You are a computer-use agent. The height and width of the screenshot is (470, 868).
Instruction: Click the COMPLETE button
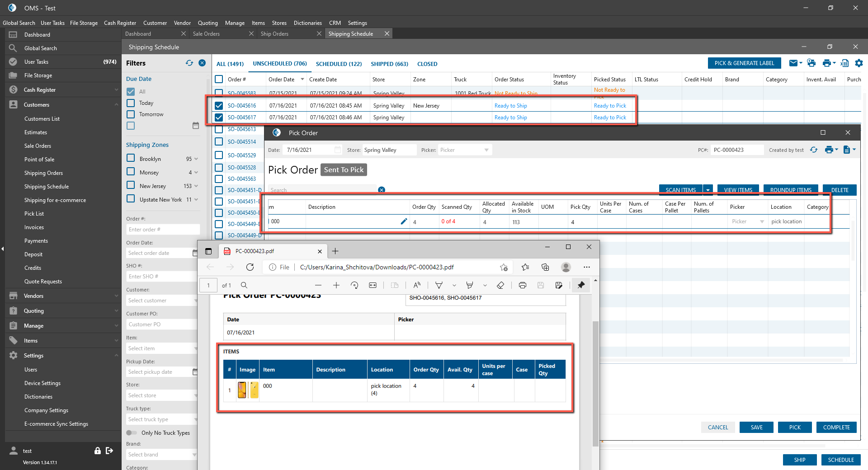(x=836, y=427)
